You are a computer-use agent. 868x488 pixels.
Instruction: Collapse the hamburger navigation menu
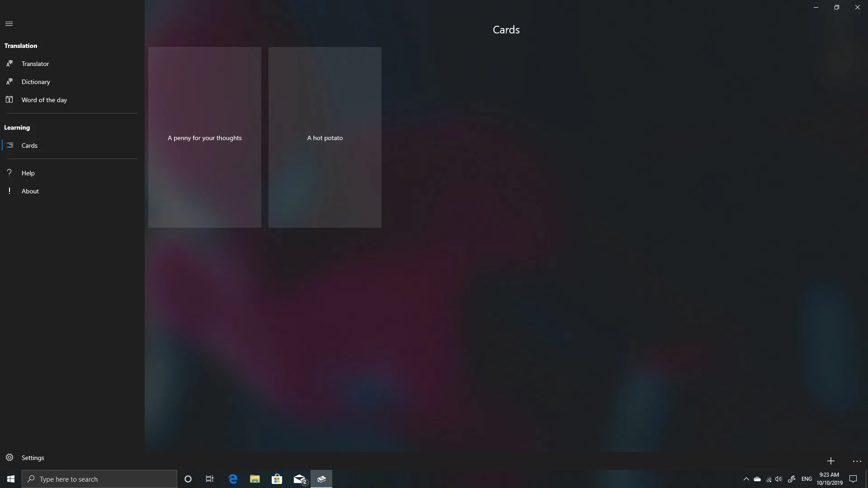point(9,23)
